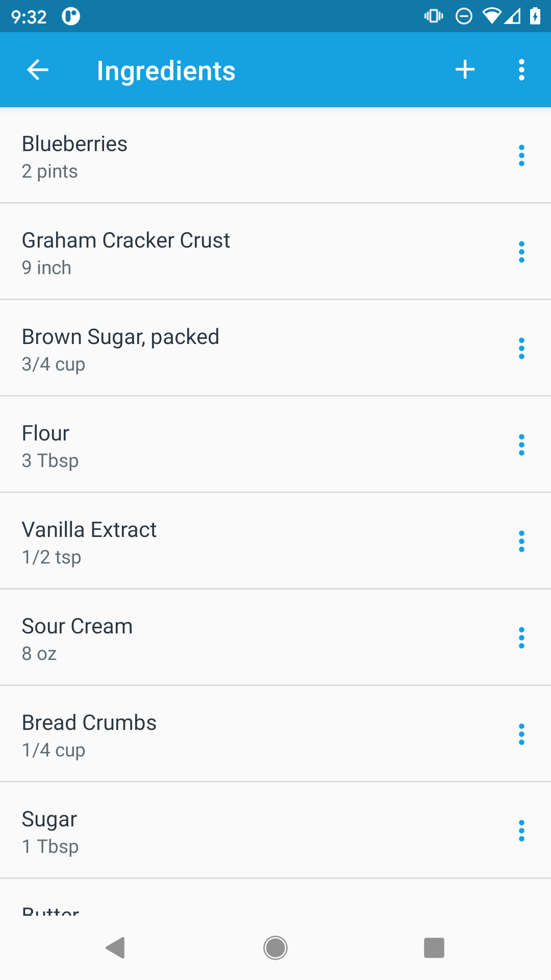Open options menu for Graham Cracker Crust
Image resolution: width=551 pixels, height=980 pixels.
(521, 252)
